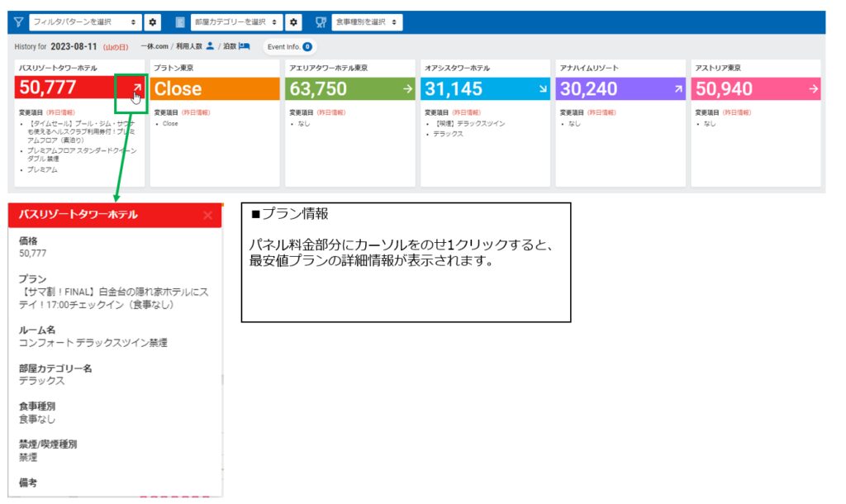Open the Event Info. badge button
Screen dimensions: 846x504
289,47
